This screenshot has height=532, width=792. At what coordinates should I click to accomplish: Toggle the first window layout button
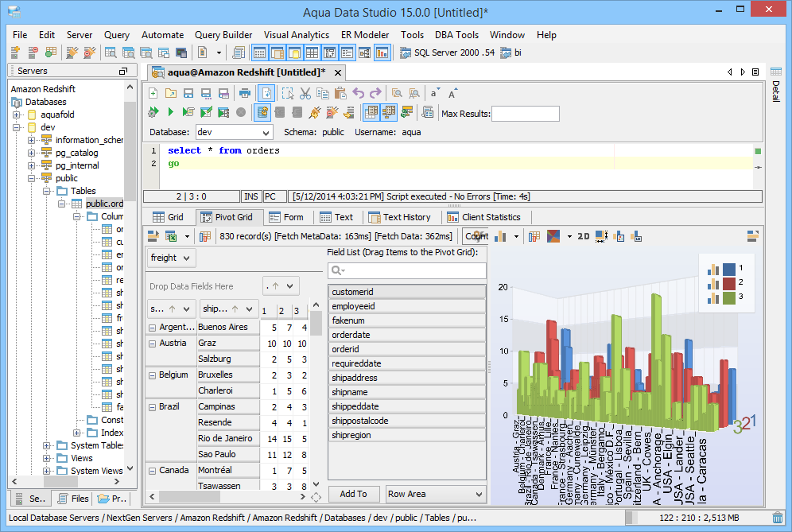click(259, 52)
